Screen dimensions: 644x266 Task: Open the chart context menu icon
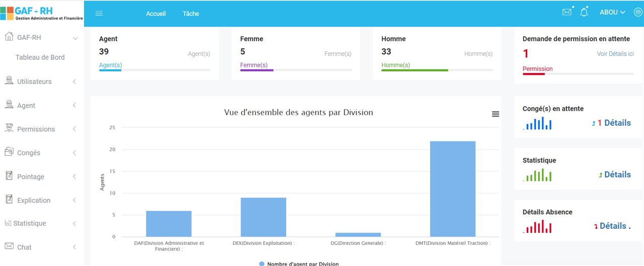496,114
